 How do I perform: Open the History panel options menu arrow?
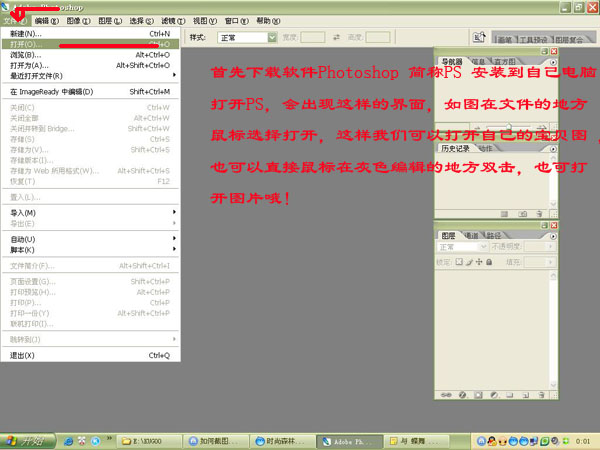(553, 149)
